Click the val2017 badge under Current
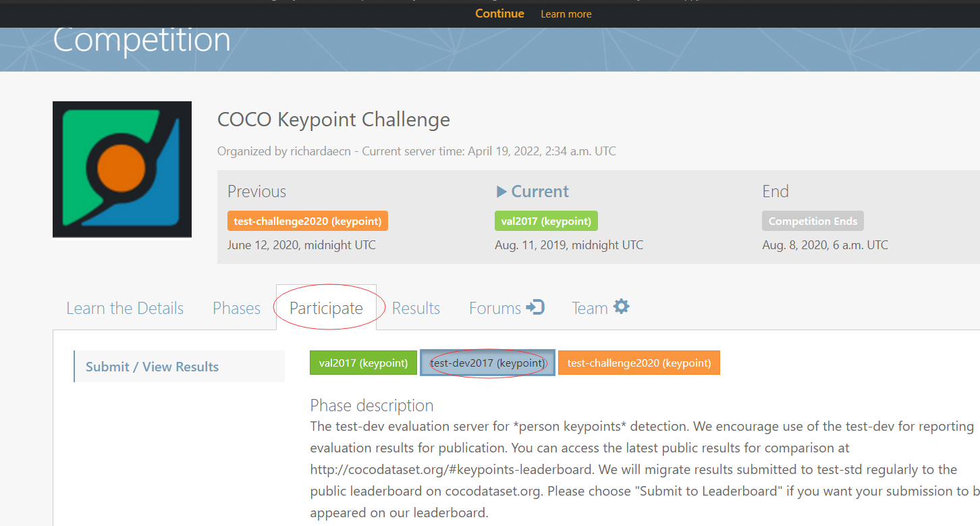 coord(546,220)
